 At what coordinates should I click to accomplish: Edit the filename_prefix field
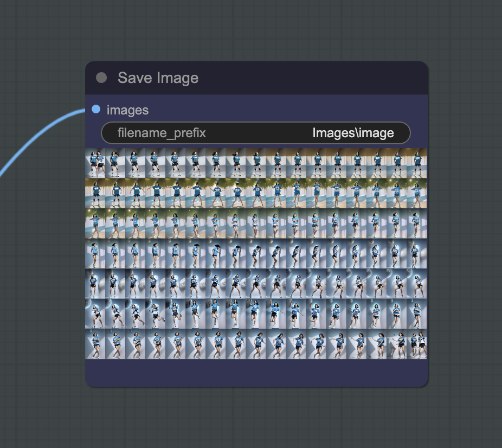256,133
